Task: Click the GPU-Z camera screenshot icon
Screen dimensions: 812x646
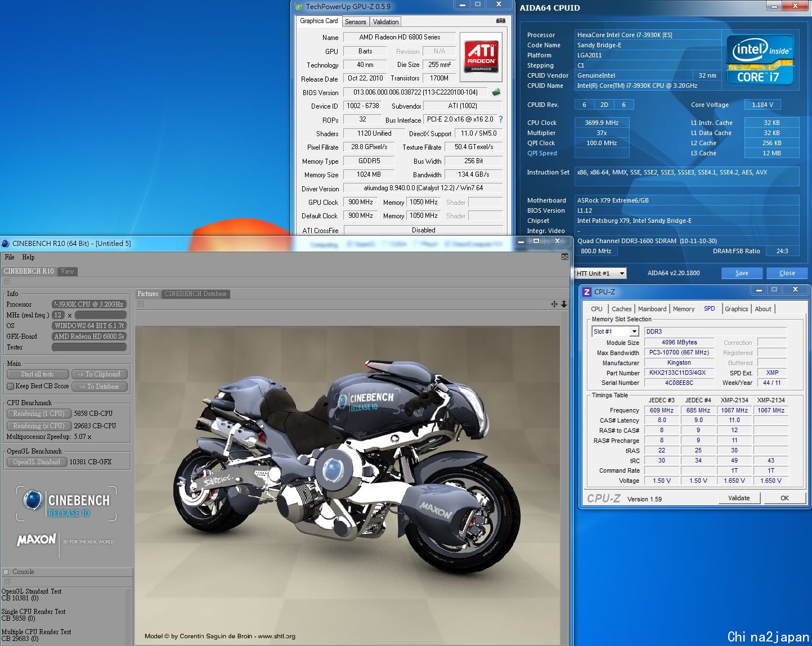Action: pyautogui.click(x=500, y=21)
